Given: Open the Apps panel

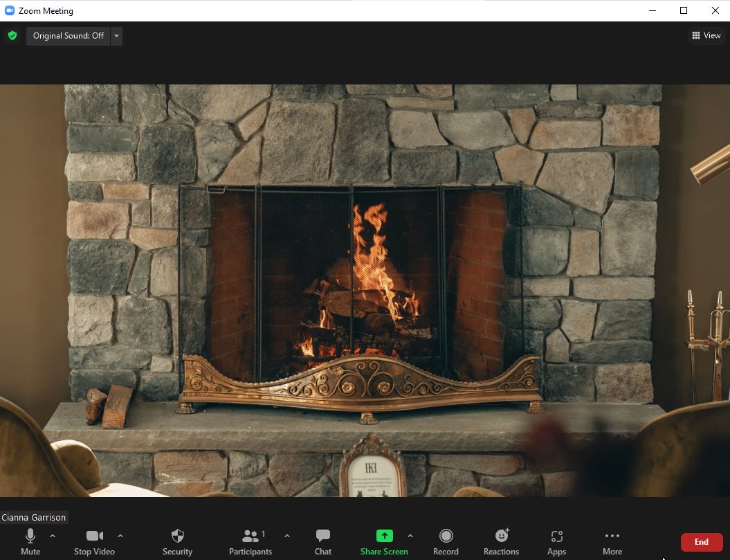Looking at the screenshot, I should click(556, 540).
